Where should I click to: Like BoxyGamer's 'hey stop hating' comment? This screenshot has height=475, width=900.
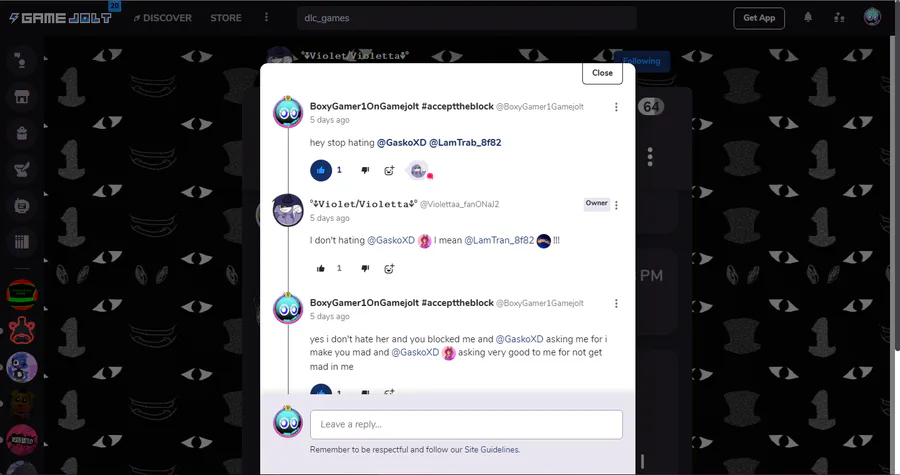(x=321, y=170)
